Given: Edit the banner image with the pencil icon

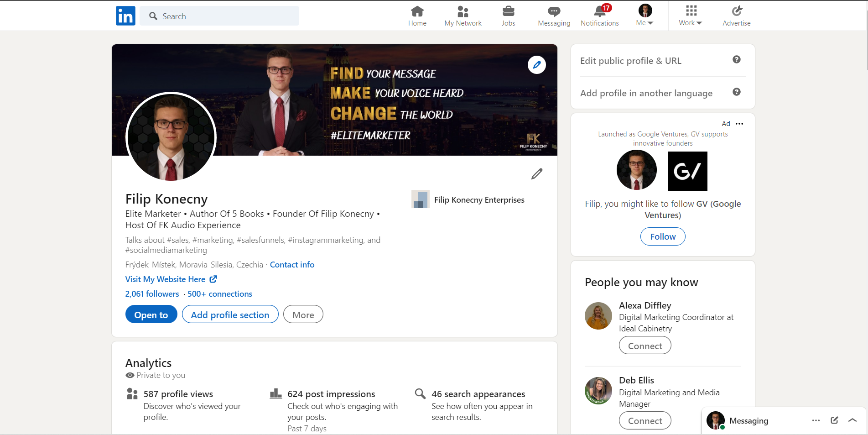Looking at the screenshot, I should 536,65.
